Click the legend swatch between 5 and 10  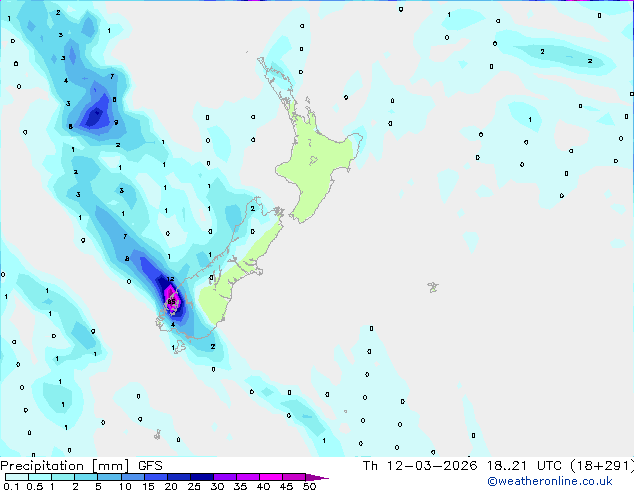[x=109, y=477]
